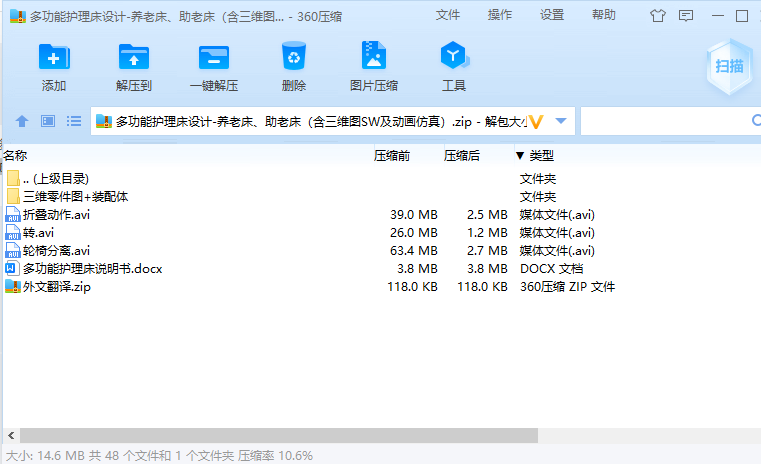Go up one level with the arrow icon
The height and width of the screenshot is (464, 761).
(22, 121)
